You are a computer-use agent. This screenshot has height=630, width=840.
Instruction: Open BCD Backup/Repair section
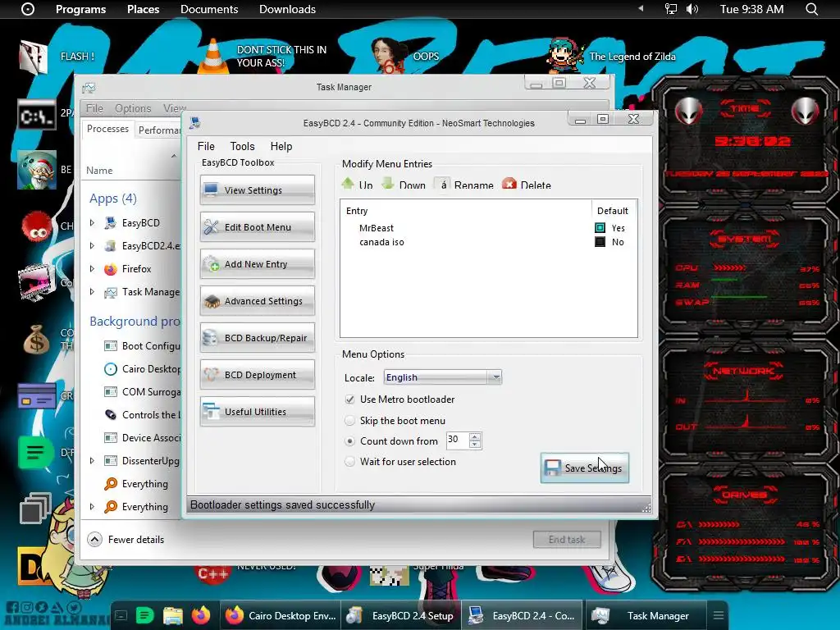pos(257,338)
